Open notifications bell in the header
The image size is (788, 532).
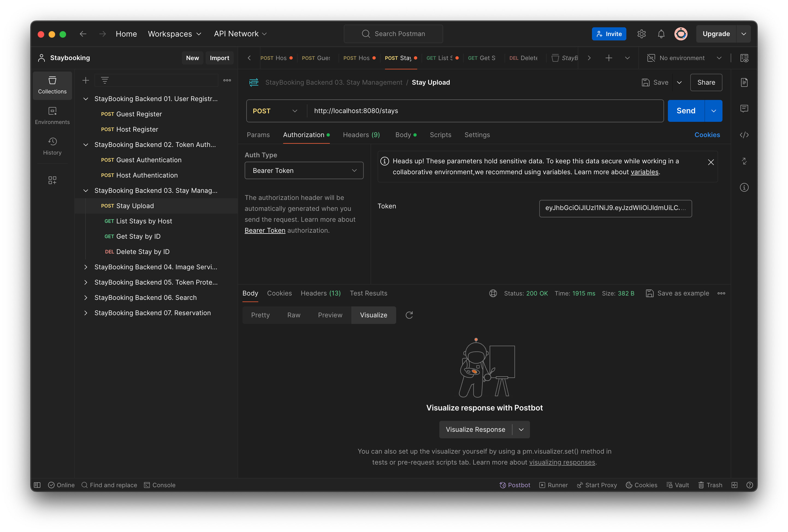(661, 34)
